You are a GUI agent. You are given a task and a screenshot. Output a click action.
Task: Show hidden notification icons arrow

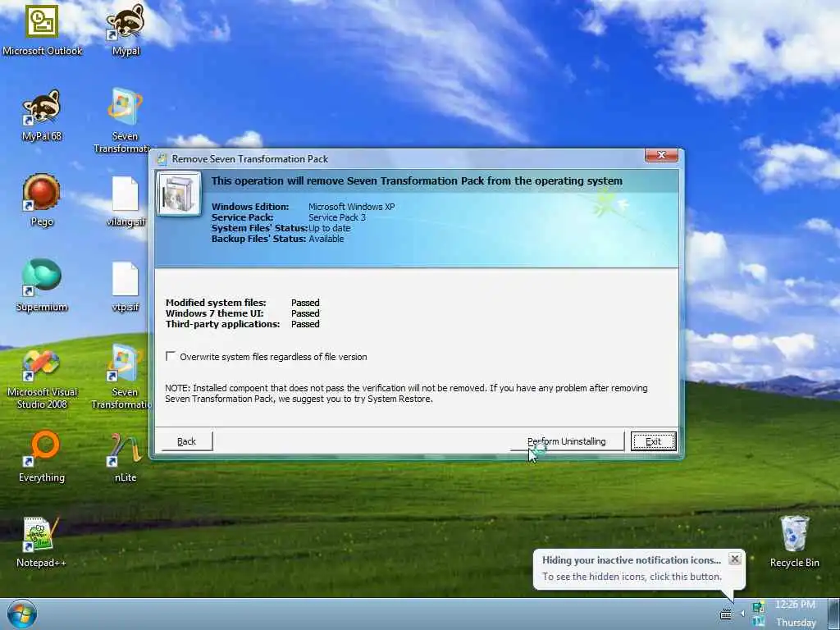pos(742,614)
